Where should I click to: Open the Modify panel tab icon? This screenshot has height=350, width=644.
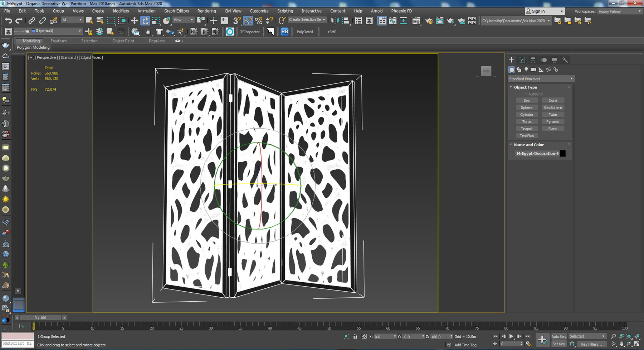tap(522, 60)
